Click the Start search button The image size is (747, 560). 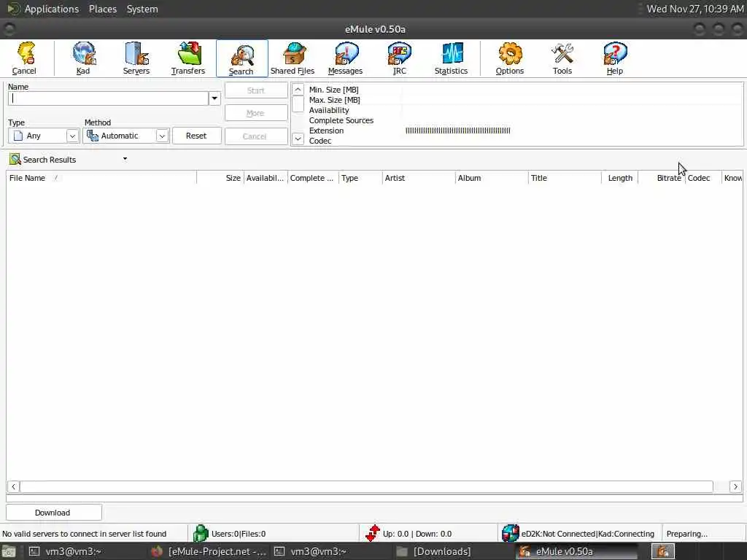click(x=256, y=90)
